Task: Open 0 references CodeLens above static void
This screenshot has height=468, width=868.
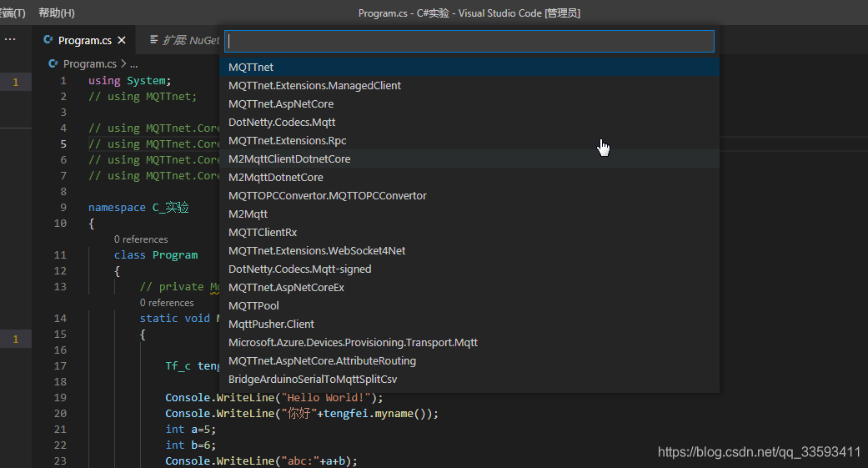Action: 167,303
